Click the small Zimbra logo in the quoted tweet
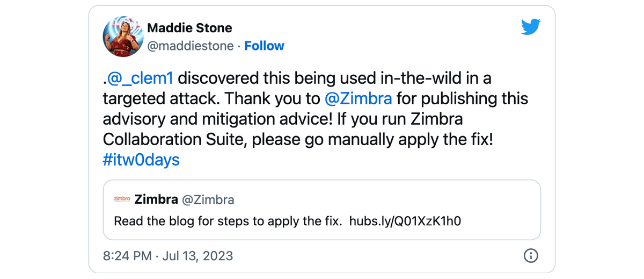644x279 pixels. [122, 199]
